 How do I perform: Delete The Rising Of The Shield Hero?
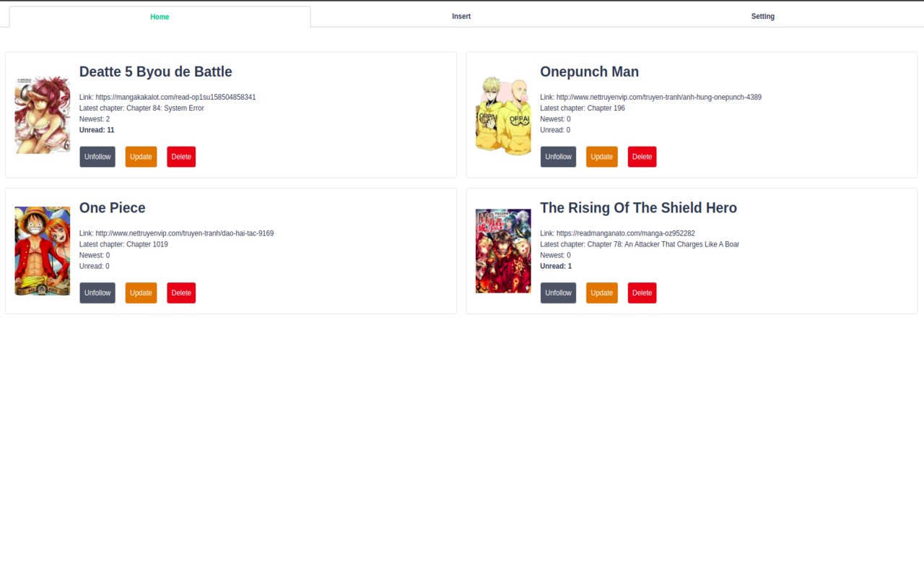[x=642, y=293]
